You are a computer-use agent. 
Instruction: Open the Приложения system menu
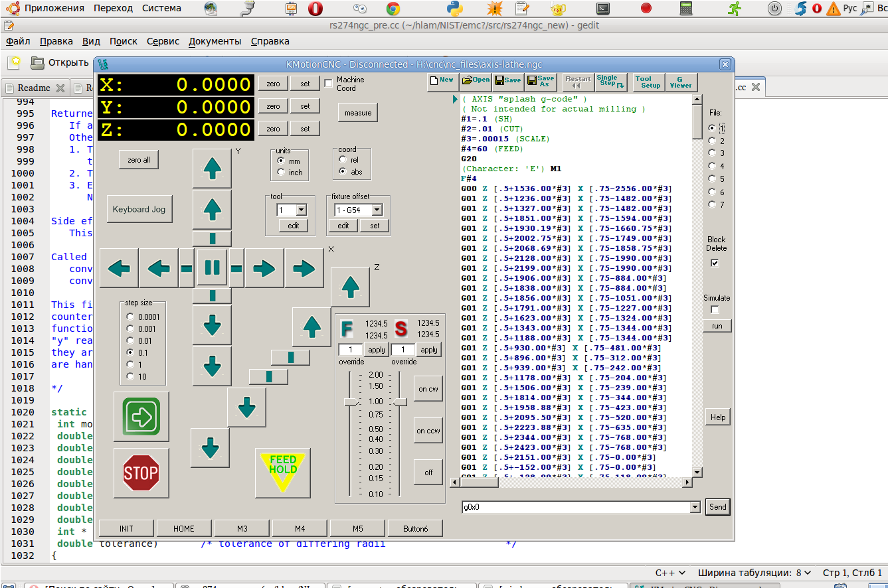pos(54,8)
